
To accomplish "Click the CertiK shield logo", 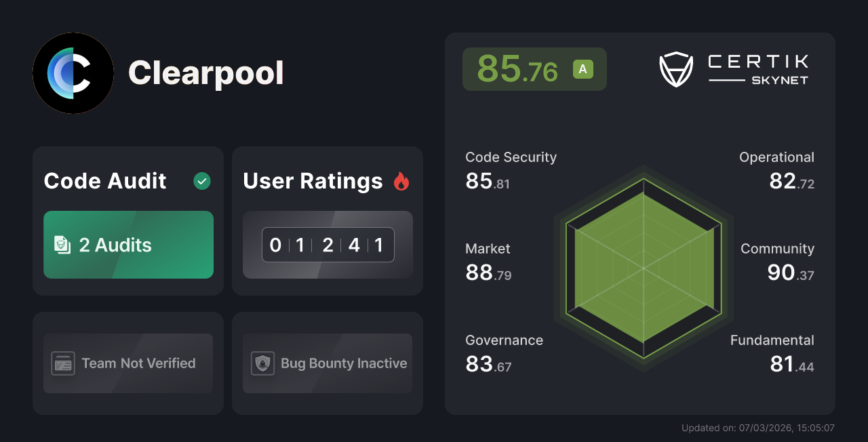I will click(675, 68).
